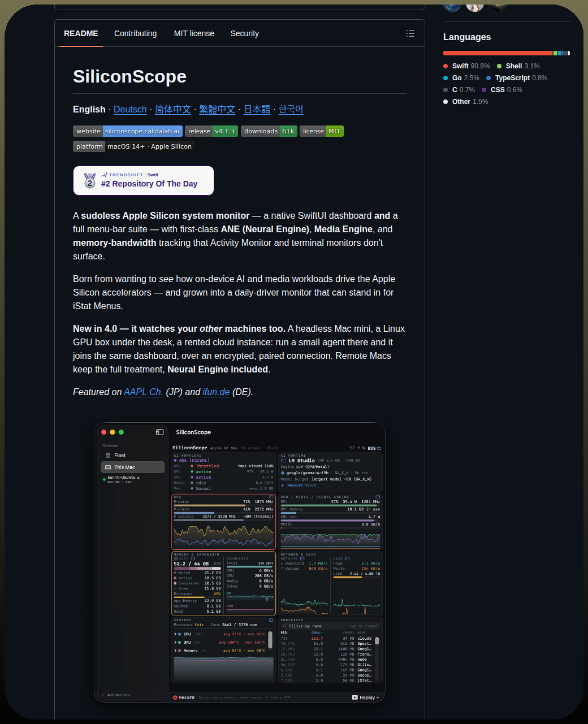Click the Other 1.5% language text

point(470,102)
